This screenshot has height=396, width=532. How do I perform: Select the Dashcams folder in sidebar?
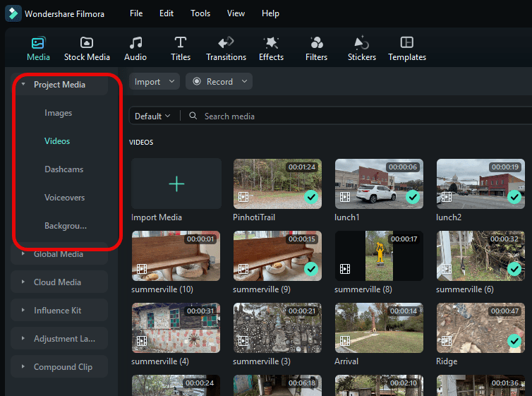(64, 169)
